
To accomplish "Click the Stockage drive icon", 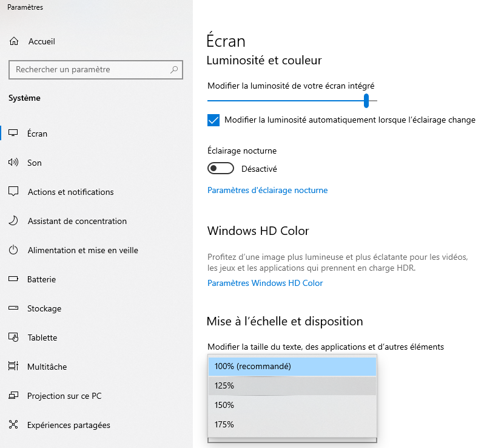I will (13, 308).
